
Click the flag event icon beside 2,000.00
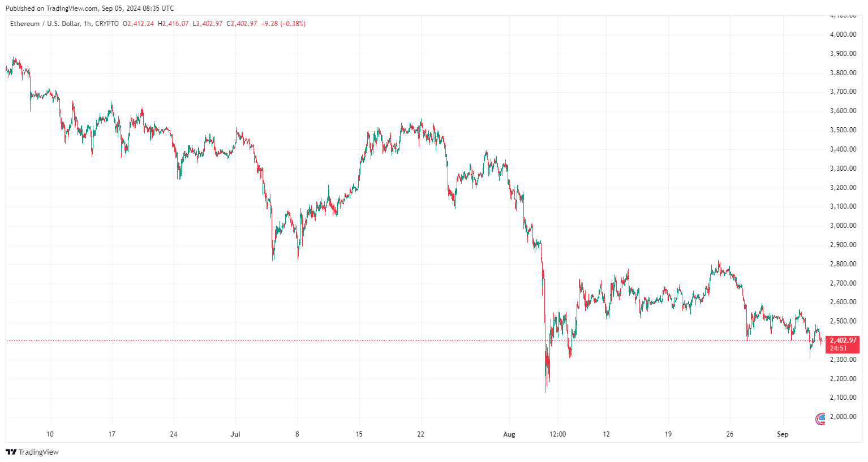820,418
